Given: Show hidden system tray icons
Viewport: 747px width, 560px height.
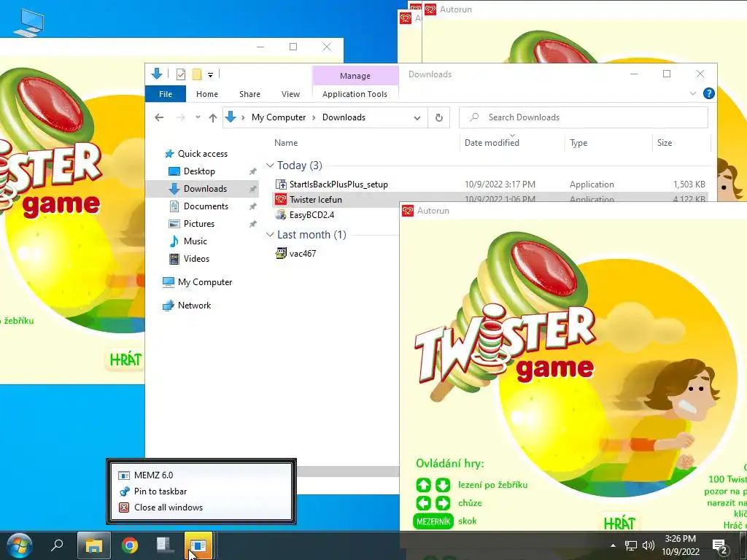Looking at the screenshot, I should [613, 545].
